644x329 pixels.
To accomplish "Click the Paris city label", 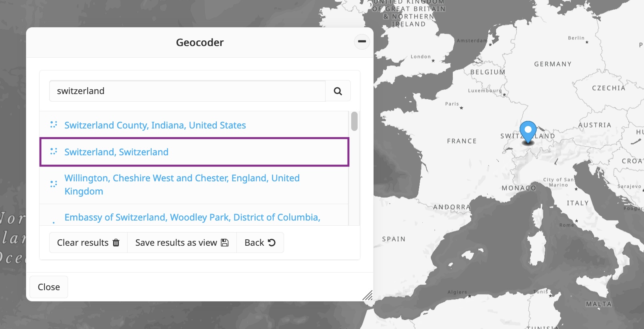I will pos(452,104).
